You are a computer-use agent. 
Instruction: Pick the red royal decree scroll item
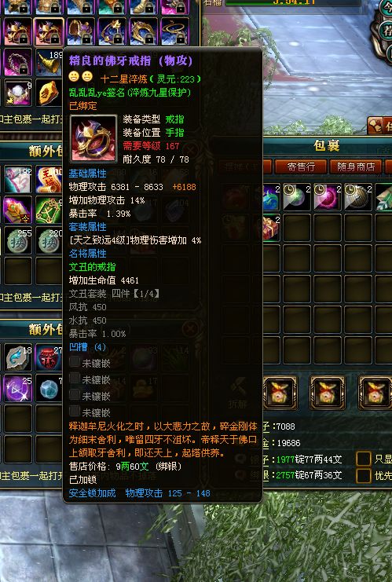tap(49, 180)
